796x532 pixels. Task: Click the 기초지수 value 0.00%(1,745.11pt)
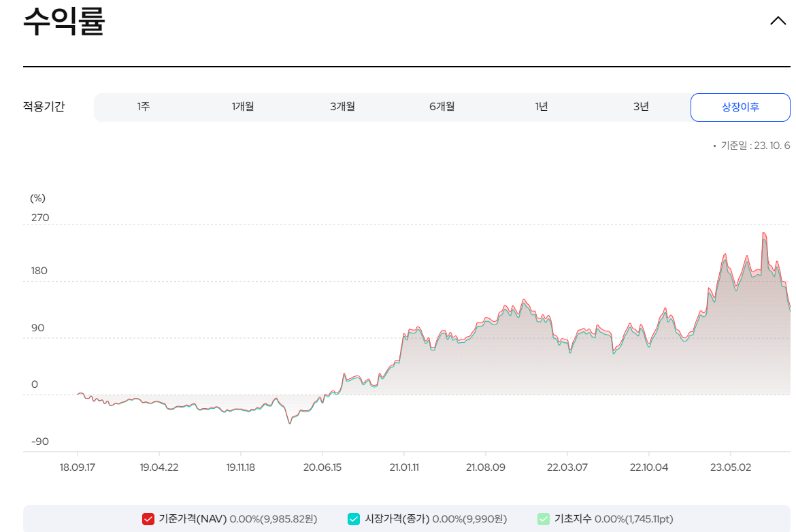pos(633,519)
